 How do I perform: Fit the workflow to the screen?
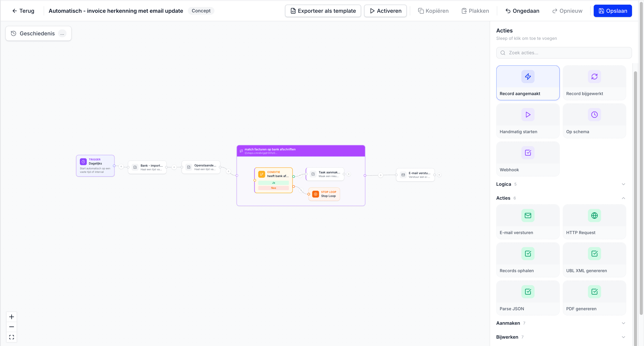(x=11, y=337)
